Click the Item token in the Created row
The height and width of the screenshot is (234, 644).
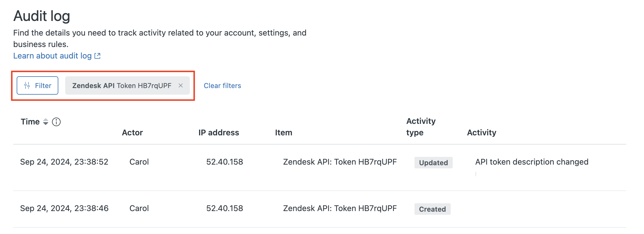point(340,208)
